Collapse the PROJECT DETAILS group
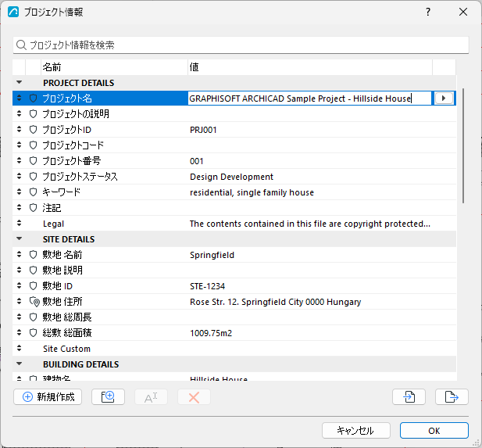 19,82
